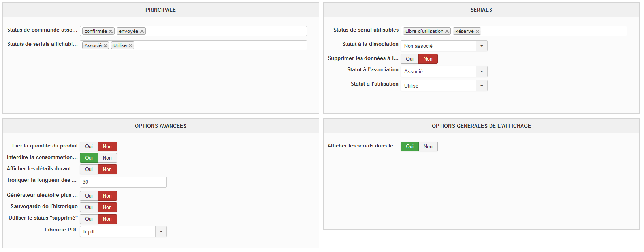Remove the 'envoyée' order status tag
This screenshot has height=252, width=644.
(142, 32)
